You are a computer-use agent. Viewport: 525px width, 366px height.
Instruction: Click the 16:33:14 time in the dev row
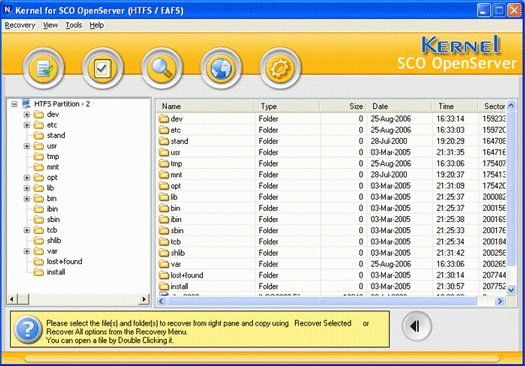(450, 119)
